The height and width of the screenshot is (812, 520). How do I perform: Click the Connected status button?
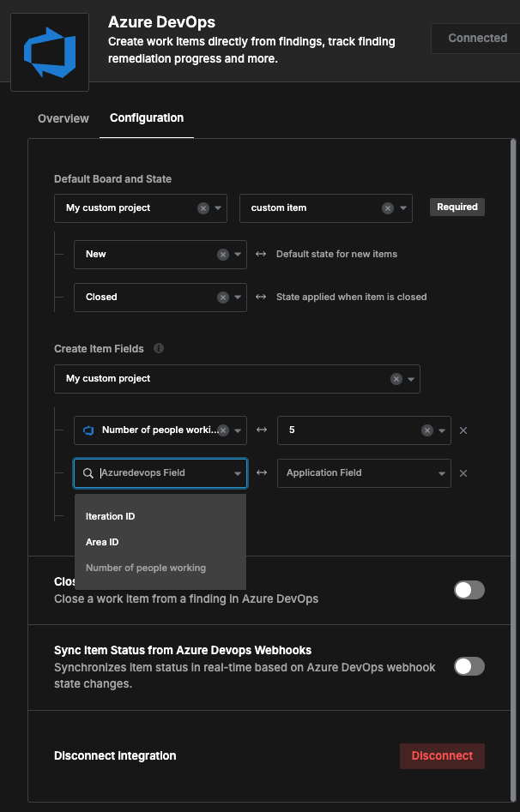click(x=476, y=39)
